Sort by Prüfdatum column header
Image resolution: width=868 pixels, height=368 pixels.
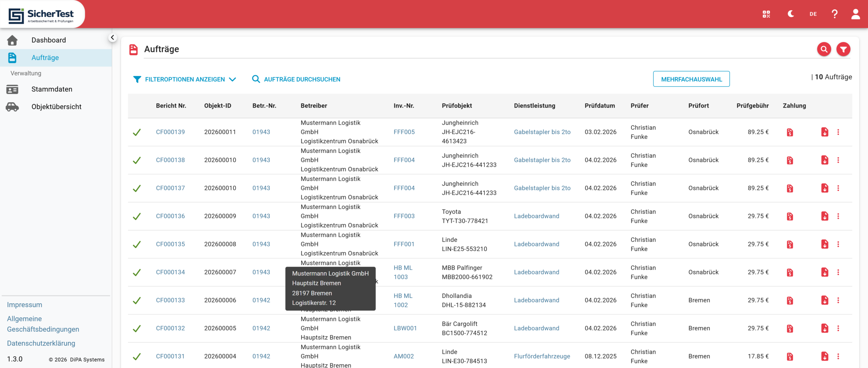tap(599, 106)
